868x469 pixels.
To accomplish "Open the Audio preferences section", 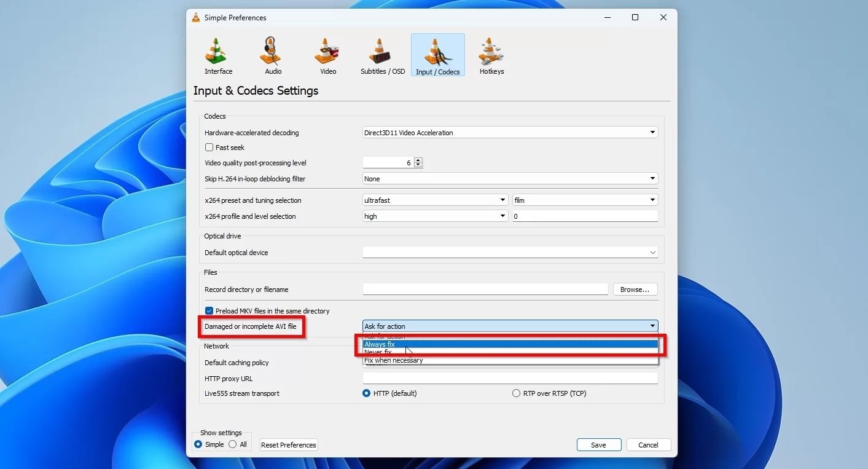I will [272, 55].
